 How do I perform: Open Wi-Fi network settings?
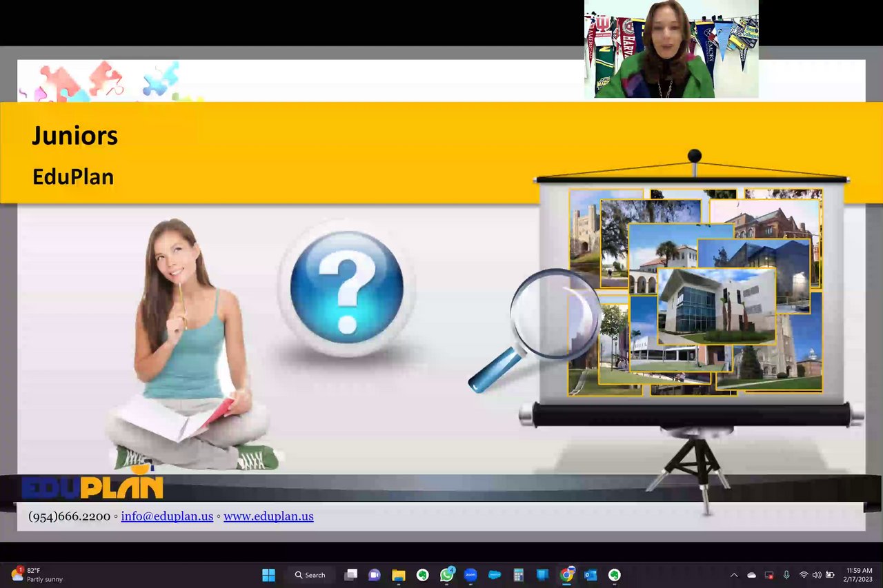pyautogui.click(x=804, y=575)
